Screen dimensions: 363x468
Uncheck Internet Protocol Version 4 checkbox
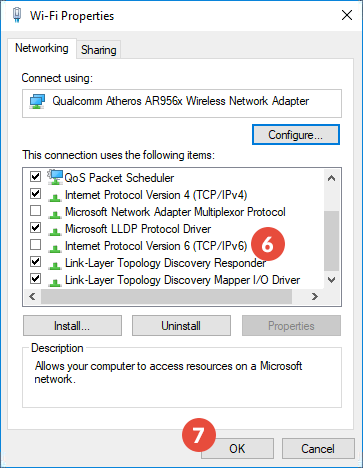coord(35,194)
